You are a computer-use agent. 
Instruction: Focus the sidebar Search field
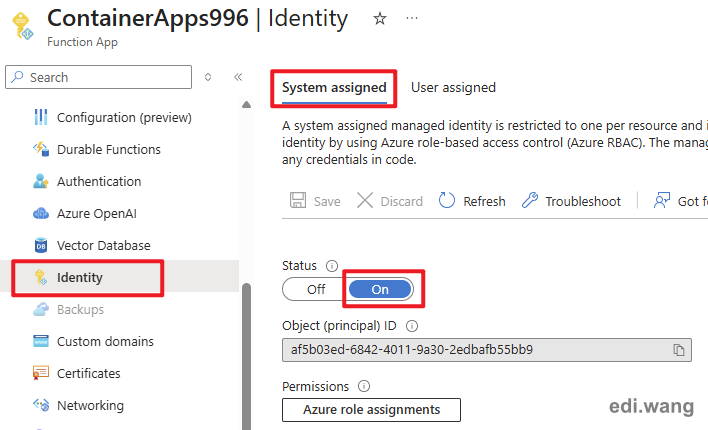click(x=100, y=77)
